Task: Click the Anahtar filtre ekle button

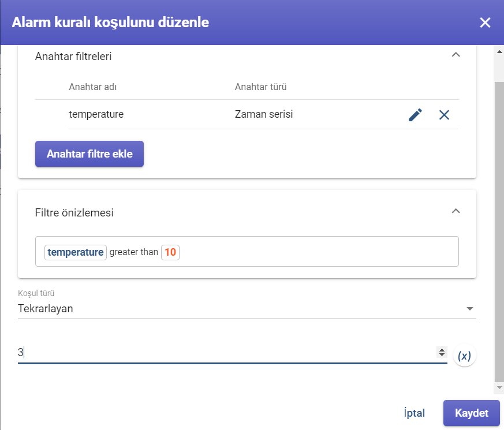Action: coord(89,154)
